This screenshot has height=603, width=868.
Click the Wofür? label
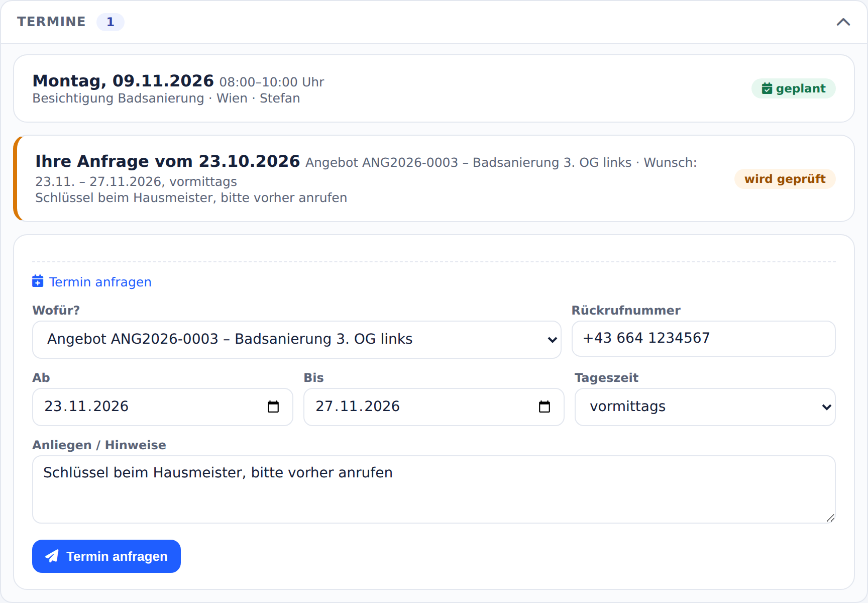tap(56, 311)
